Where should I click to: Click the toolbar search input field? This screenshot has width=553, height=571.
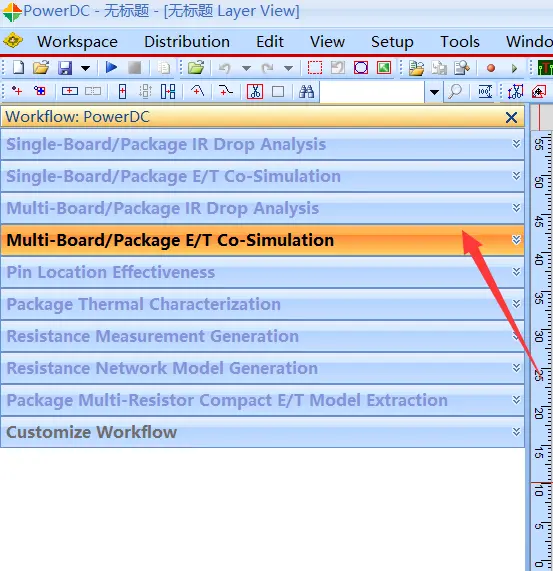(x=372, y=92)
